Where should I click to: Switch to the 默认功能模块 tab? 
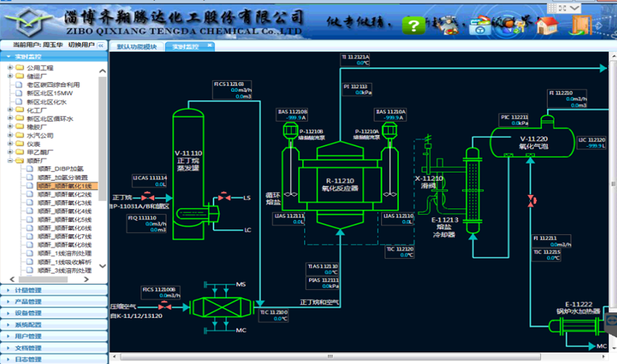136,46
